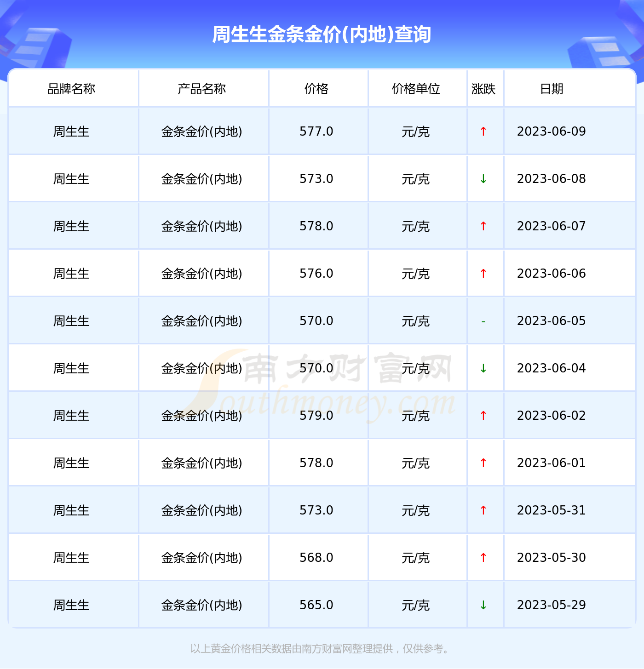Screen dimensions: 644x669
Task: Click the down arrow in the 2023-05-29 row
Action: click(483, 605)
